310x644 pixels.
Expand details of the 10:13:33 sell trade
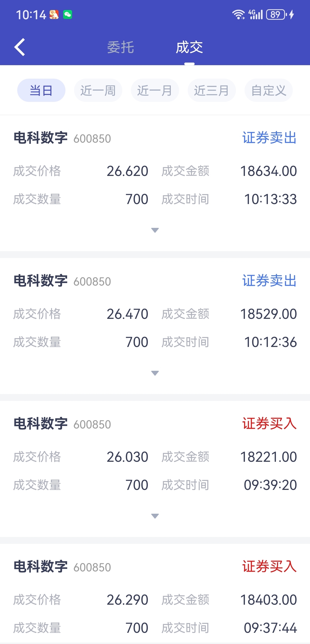(155, 230)
